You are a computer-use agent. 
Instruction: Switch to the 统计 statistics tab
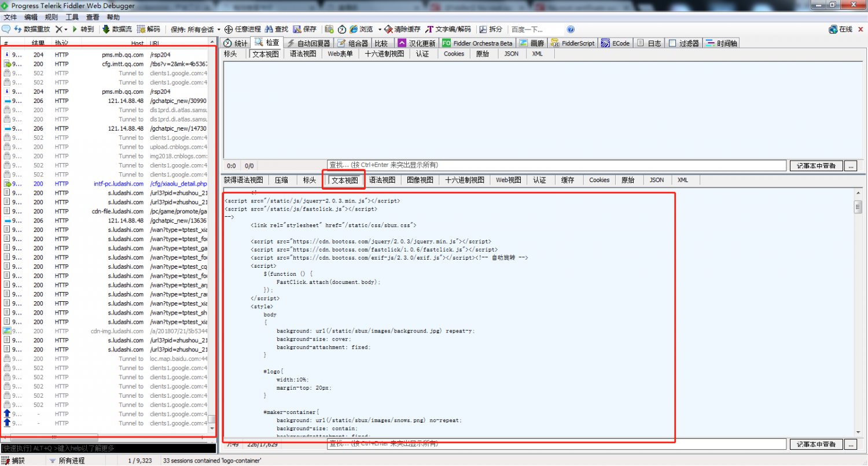[x=235, y=43]
